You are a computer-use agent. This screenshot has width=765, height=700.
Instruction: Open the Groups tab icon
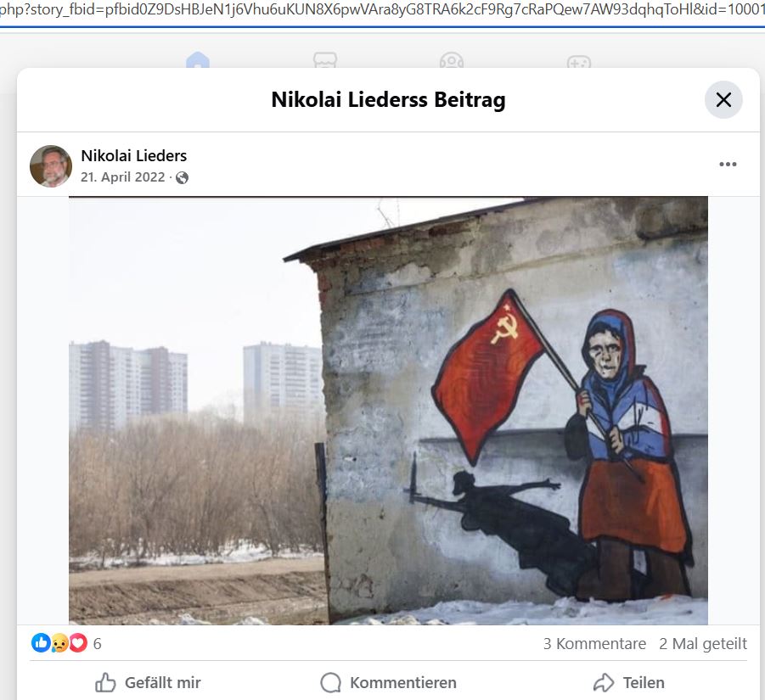[x=452, y=60]
